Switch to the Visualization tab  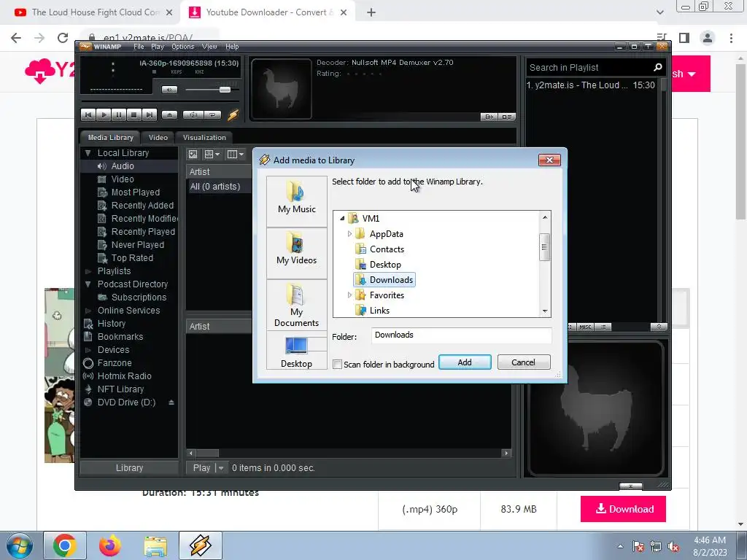pyautogui.click(x=204, y=138)
